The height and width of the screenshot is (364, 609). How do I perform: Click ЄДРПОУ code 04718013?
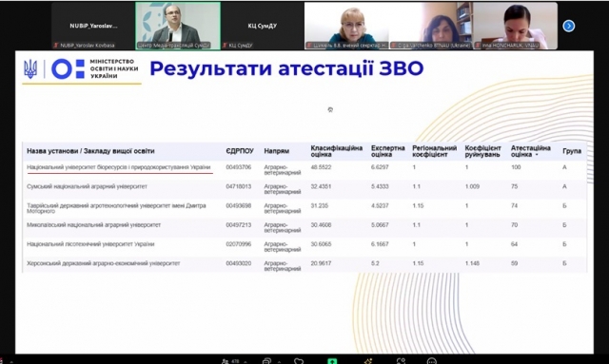pyautogui.click(x=239, y=186)
